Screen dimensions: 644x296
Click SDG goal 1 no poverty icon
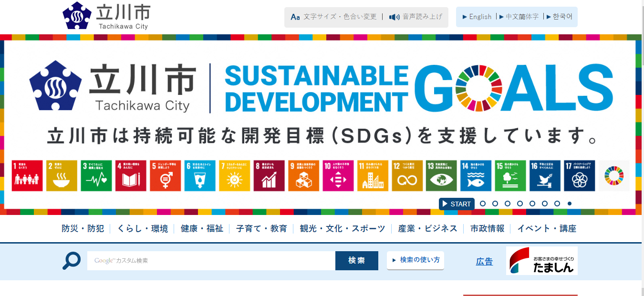point(27,176)
